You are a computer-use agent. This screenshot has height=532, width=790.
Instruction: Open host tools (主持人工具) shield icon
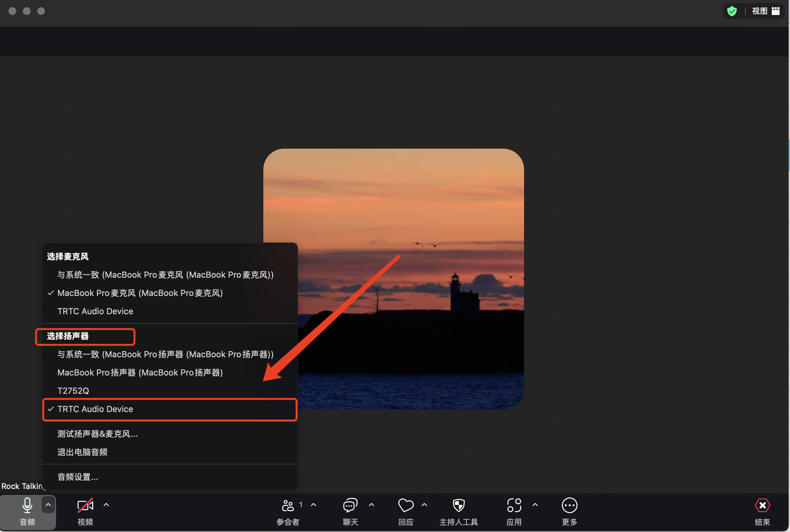459,505
